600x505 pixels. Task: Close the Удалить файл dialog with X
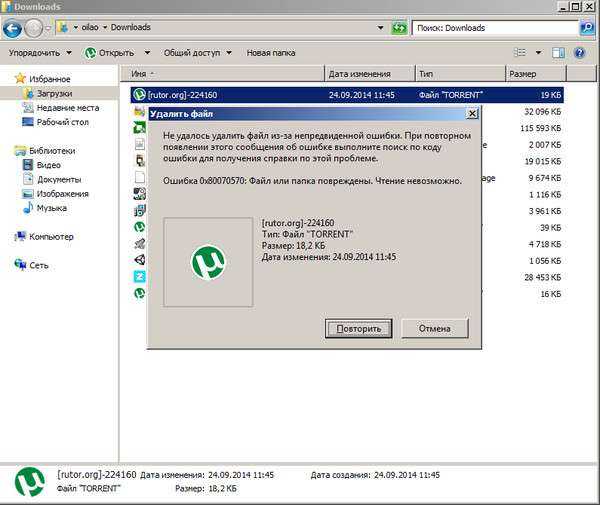tap(472, 114)
